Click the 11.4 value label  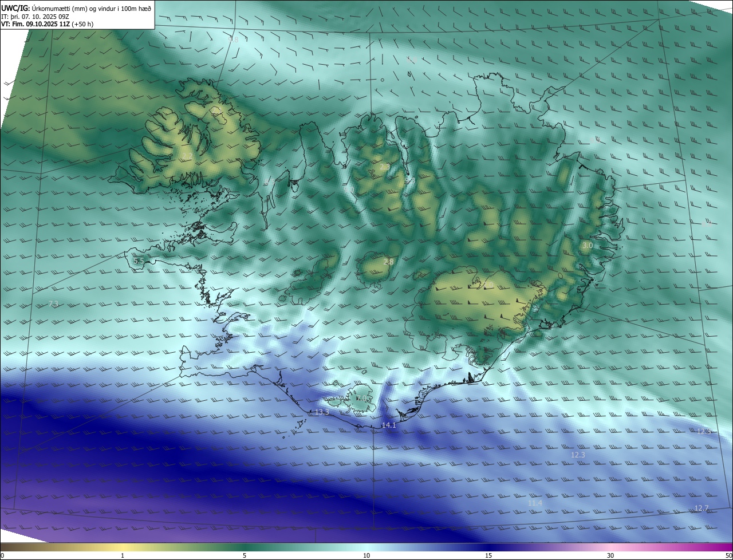pyautogui.click(x=535, y=503)
